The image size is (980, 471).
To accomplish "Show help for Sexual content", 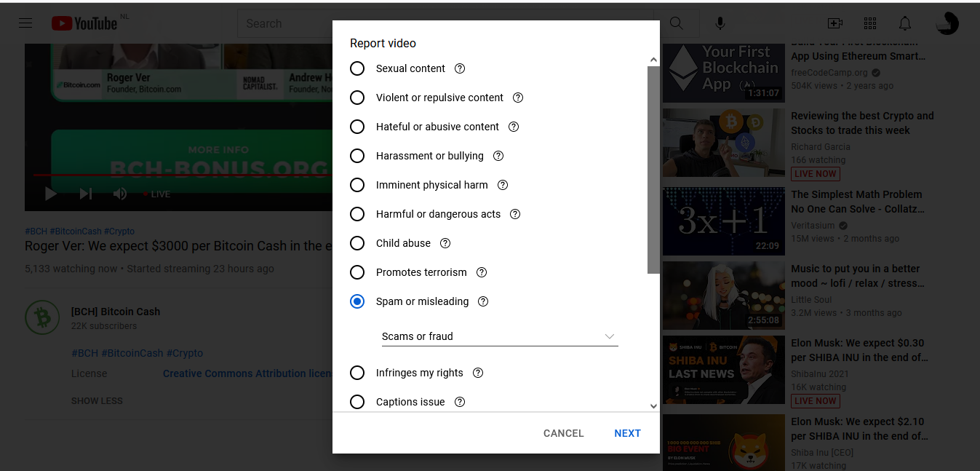I will point(460,68).
